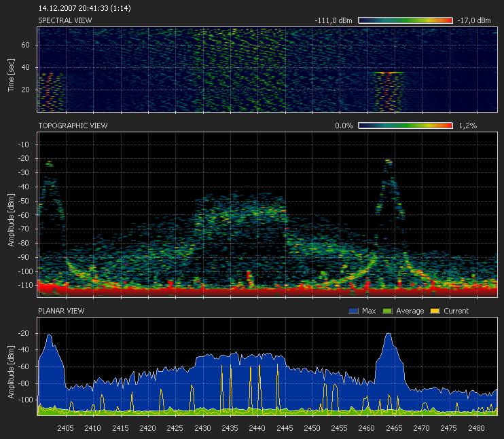Click the Topographic View color gradient bar
504x439 pixels.
(x=406, y=126)
